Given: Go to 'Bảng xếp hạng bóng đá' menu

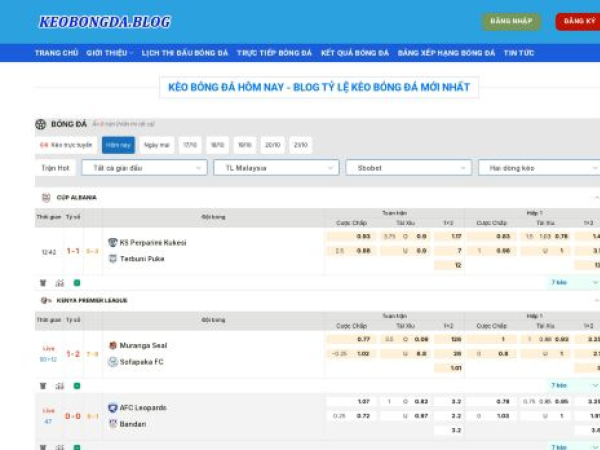Looking at the screenshot, I should coord(446,53).
